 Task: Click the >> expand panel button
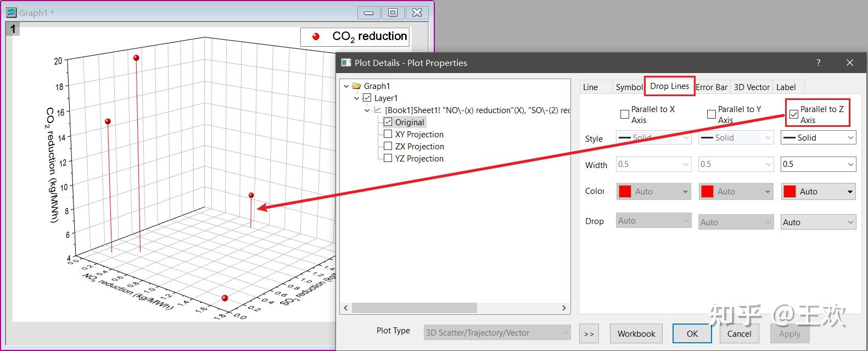click(589, 333)
